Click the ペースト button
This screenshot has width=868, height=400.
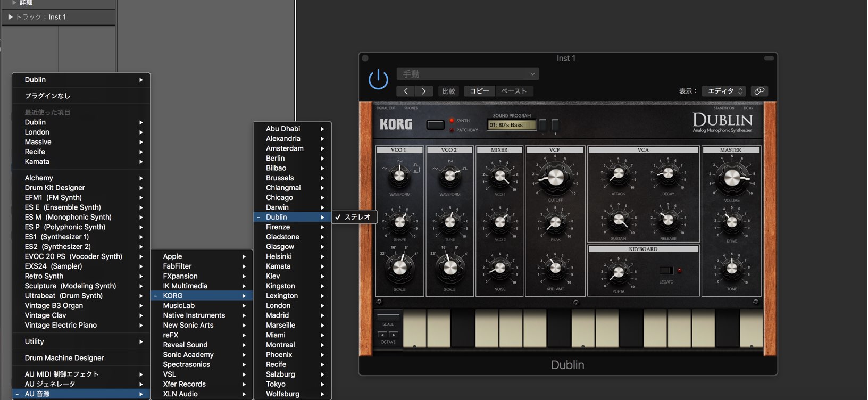(514, 91)
